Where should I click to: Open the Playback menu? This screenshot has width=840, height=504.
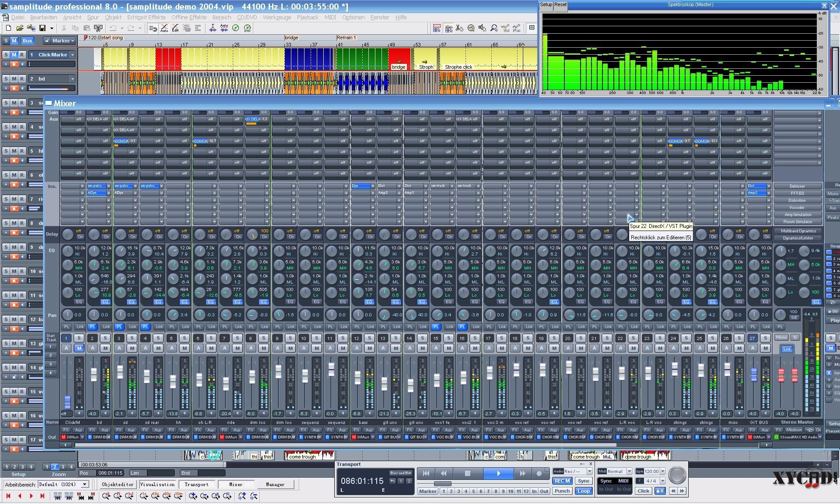[x=308, y=17]
